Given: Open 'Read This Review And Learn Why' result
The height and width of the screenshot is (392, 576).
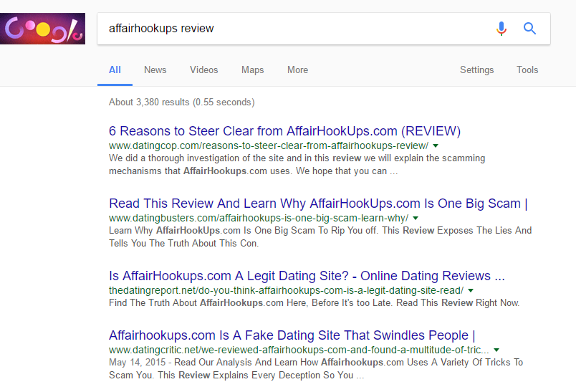Looking at the screenshot, I should point(318,204).
